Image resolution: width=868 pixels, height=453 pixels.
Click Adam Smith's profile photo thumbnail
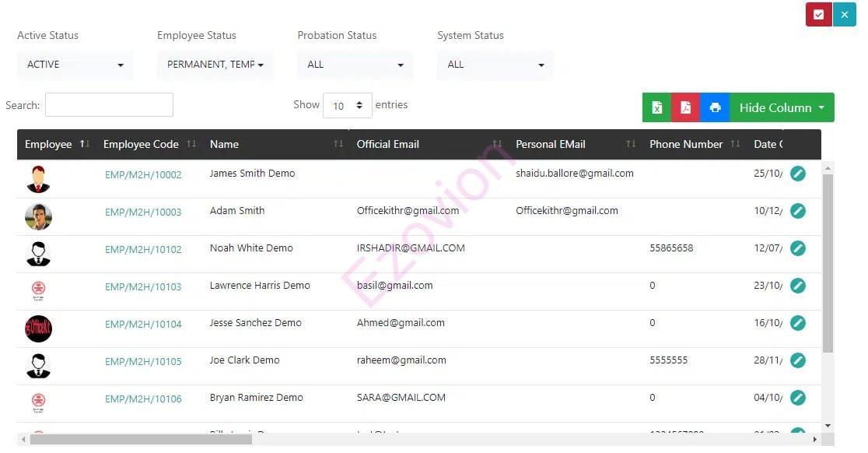(38, 216)
